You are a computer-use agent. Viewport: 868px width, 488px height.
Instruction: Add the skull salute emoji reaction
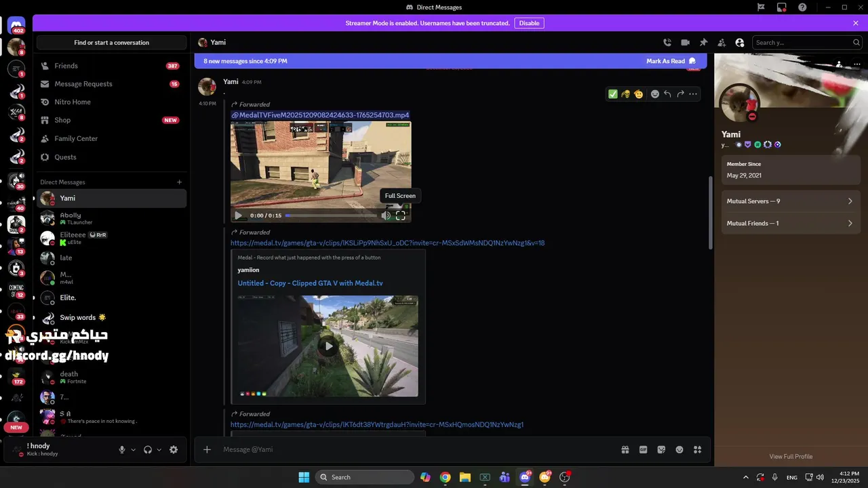(x=626, y=94)
